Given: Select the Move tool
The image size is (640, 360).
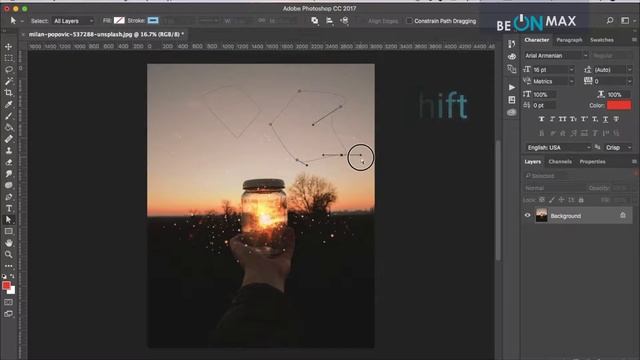Looking at the screenshot, I should pos(8,47).
